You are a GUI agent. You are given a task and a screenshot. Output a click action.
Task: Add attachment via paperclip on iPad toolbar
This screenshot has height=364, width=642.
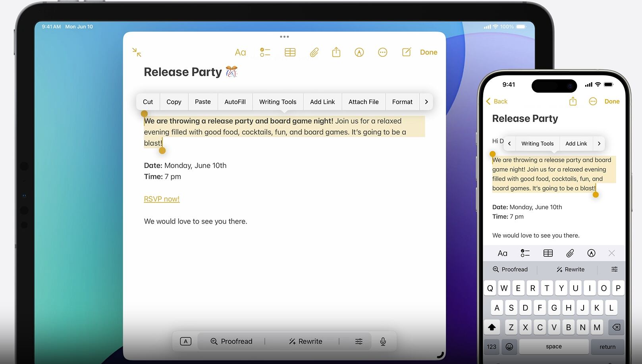tap(314, 52)
